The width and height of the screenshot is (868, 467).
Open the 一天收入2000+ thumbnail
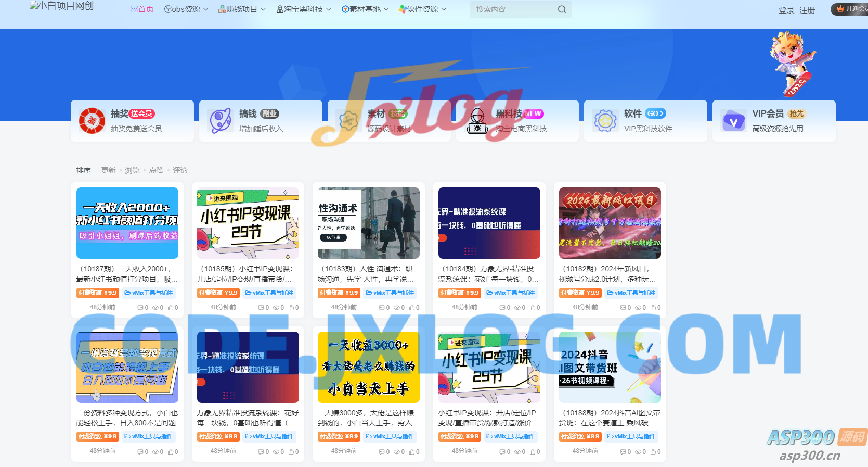tap(127, 223)
